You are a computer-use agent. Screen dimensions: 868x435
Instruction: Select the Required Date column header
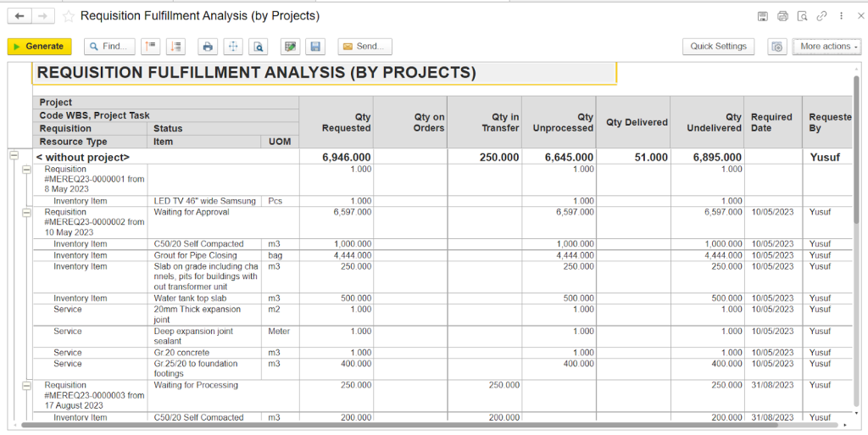click(x=773, y=122)
